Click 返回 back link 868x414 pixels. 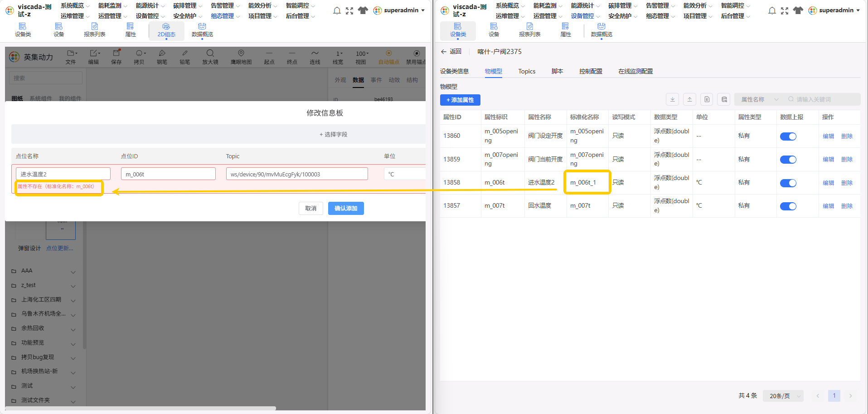(451, 52)
